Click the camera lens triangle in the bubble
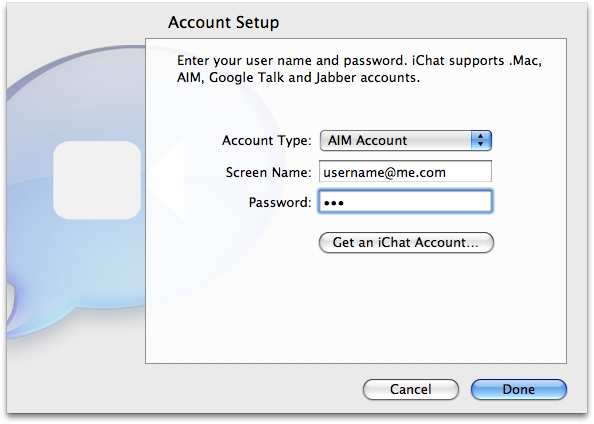The image size is (594, 424). coord(167,179)
